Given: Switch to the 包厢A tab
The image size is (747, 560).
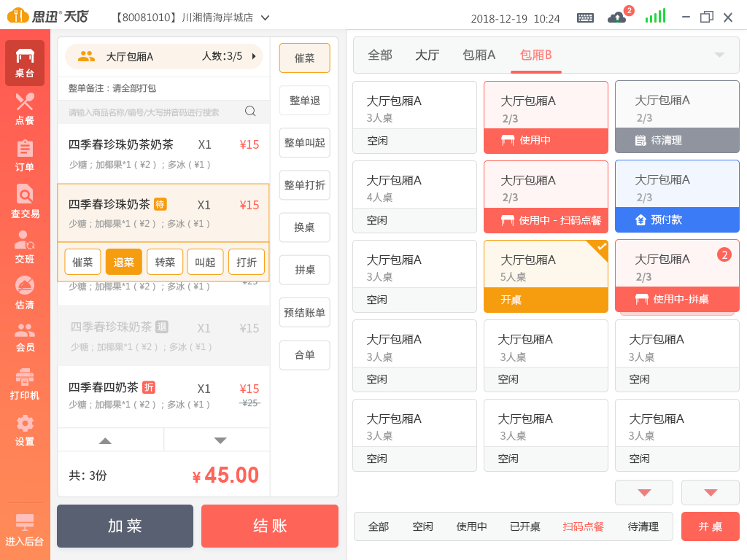Looking at the screenshot, I should (x=479, y=55).
